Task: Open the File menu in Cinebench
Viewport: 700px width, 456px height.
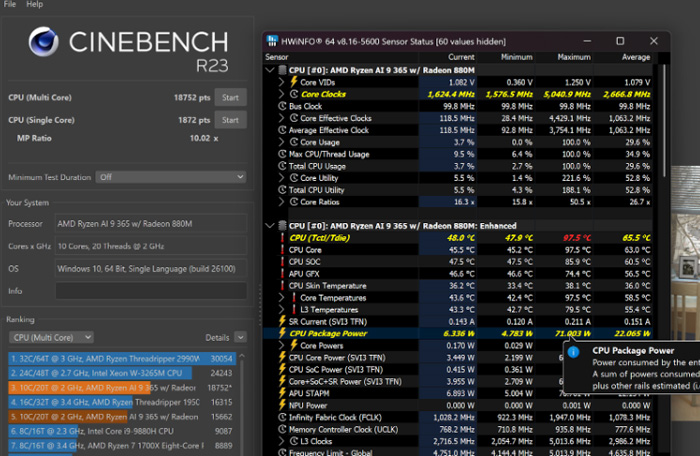Action: click(10, 4)
